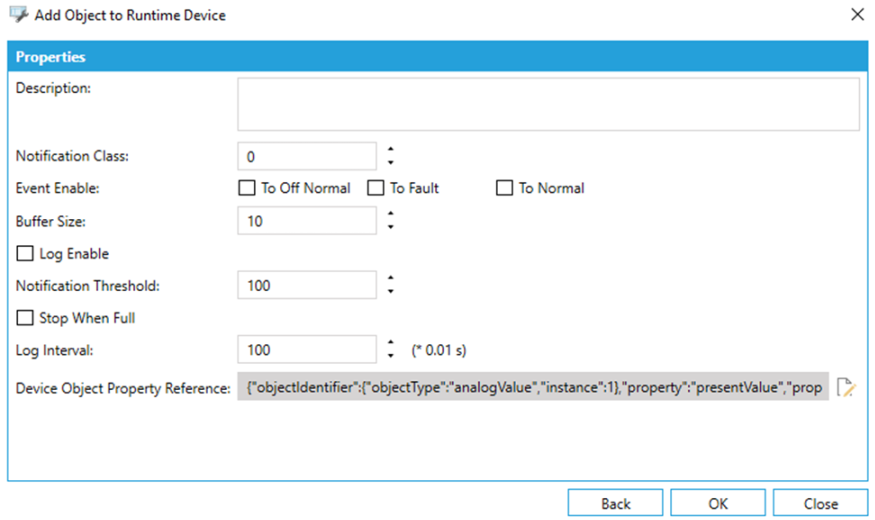
Task: Decrement the Buffer Size value
Action: point(390,227)
